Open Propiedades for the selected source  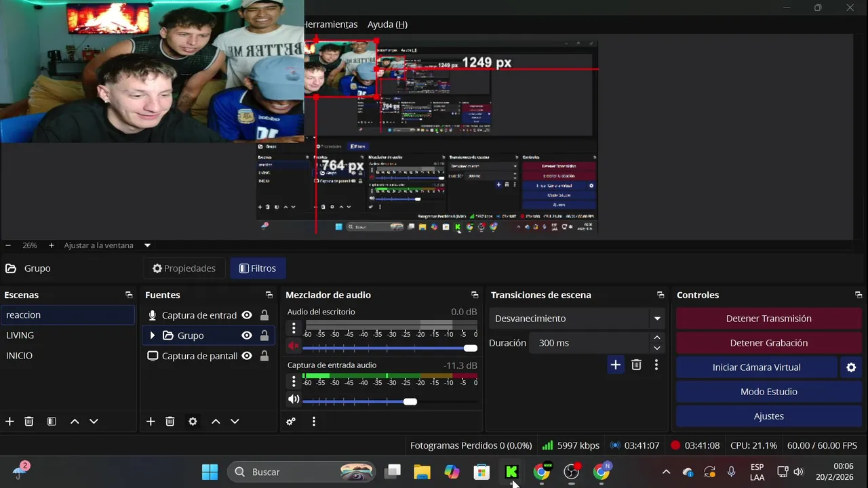(184, 268)
